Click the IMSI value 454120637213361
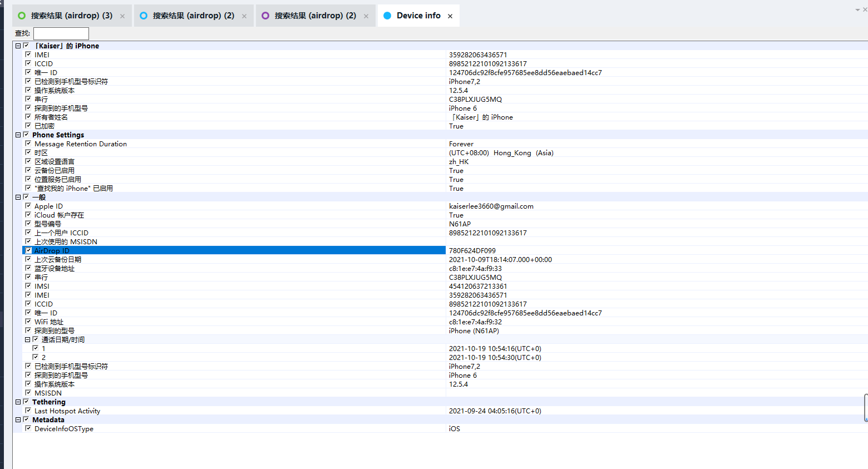Viewport: 868px width, 469px height. tap(478, 286)
